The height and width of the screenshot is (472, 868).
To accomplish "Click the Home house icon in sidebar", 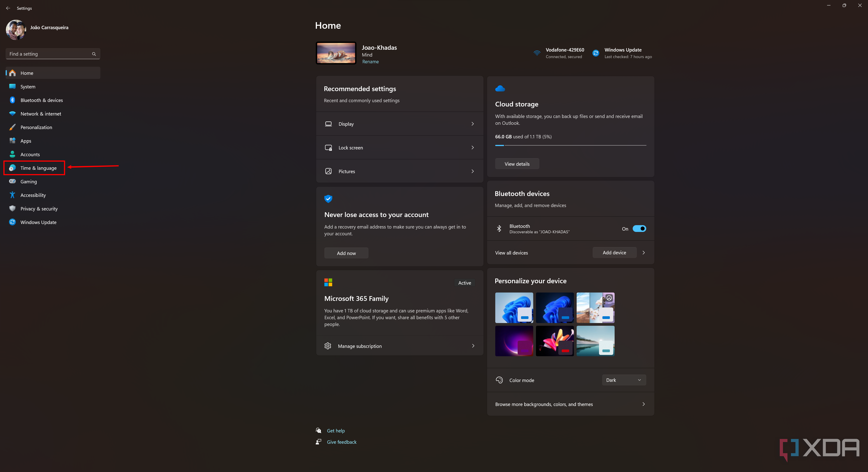I will click(x=12, y=73).
